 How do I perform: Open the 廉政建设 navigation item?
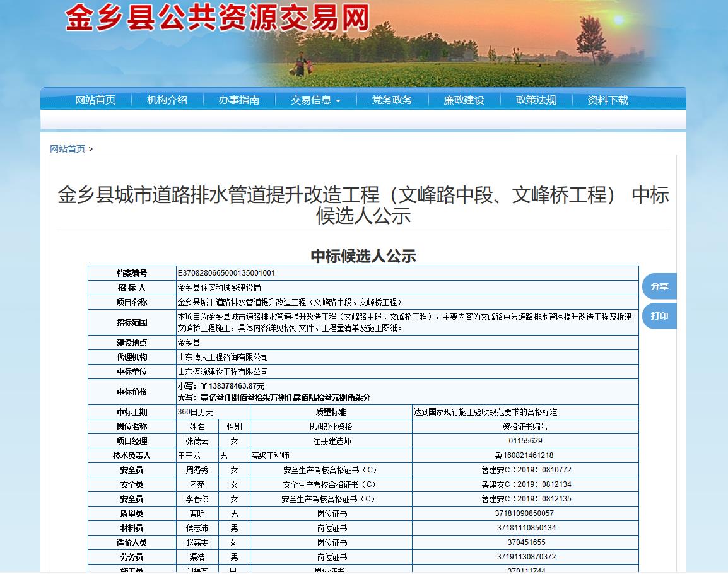tap(464, 100)
